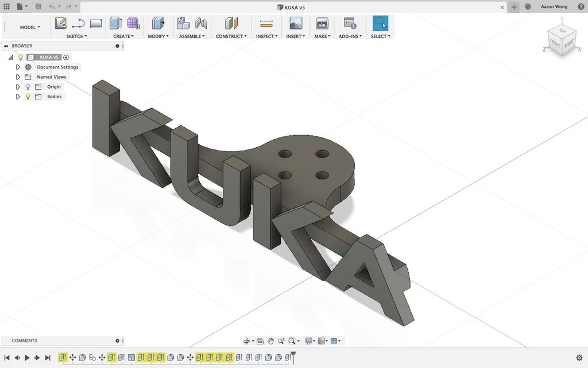The image size is (588, 368).
Task: Open timeline settings gear at bottom right
Action: 579,358
